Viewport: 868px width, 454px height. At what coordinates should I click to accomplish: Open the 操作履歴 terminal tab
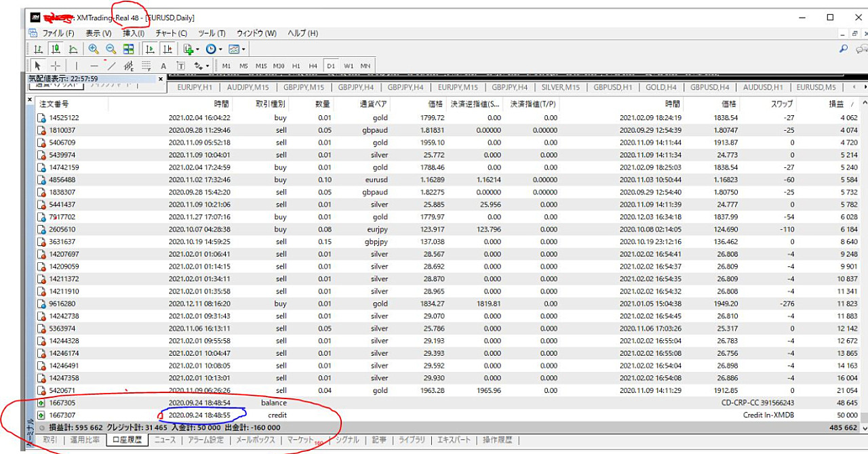click(497, 440)
